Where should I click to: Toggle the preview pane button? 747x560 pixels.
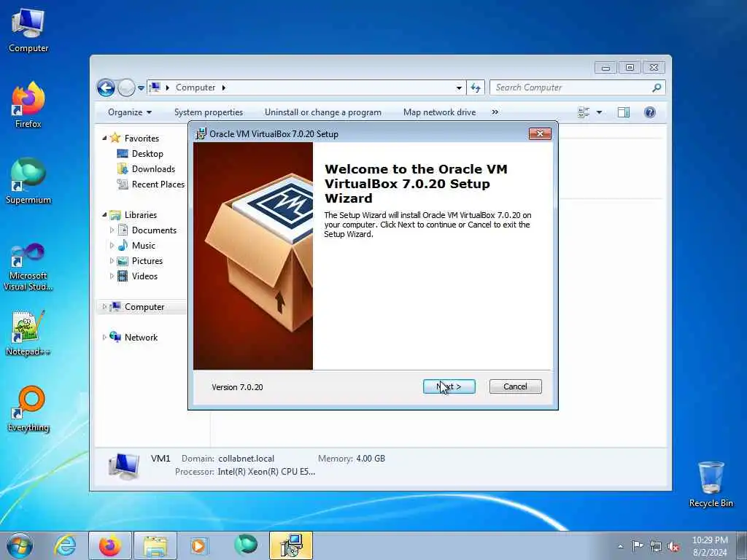click(x=624, y=112)
